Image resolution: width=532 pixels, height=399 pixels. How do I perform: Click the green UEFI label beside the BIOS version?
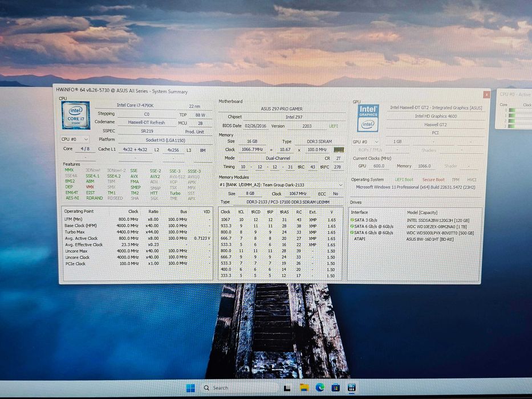click(x=334, y=126)
